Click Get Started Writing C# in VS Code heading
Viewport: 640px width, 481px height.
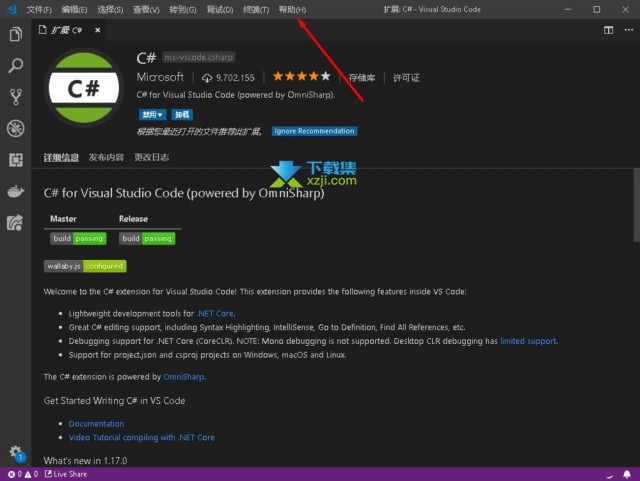click(x=114, y=401)
